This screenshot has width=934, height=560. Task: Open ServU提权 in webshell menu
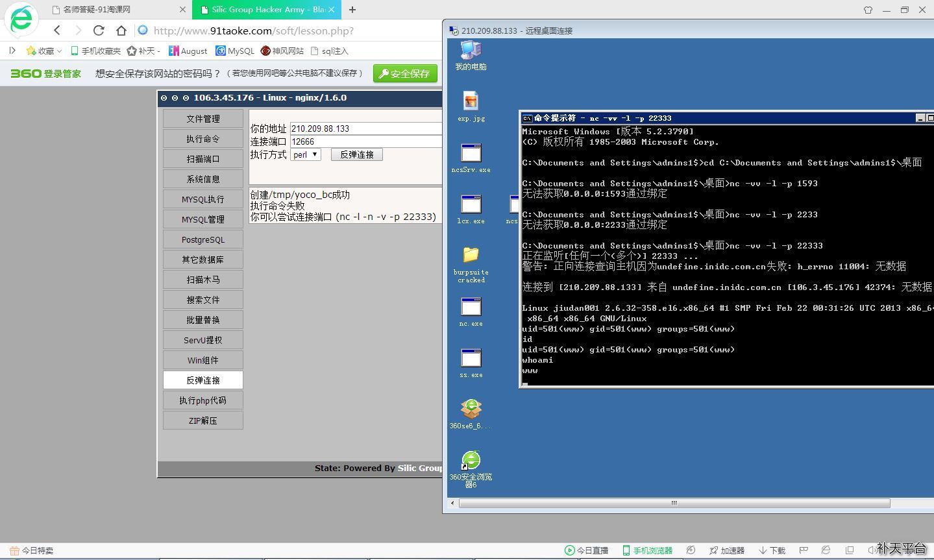(x=203, y=340)
